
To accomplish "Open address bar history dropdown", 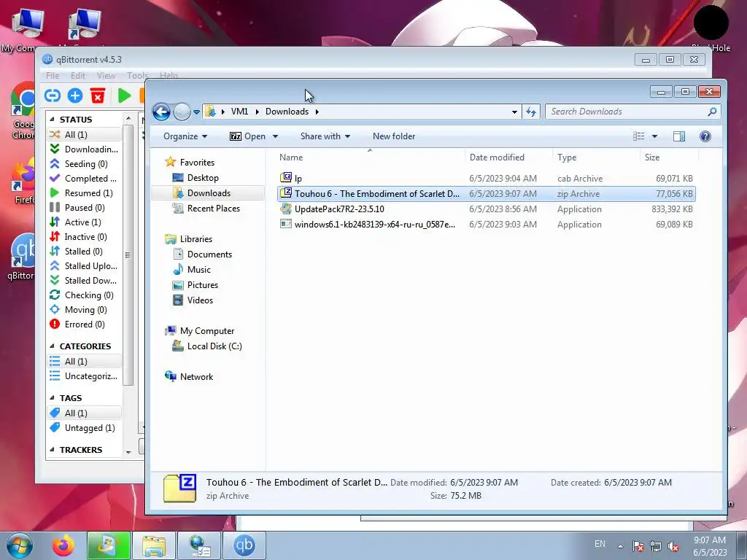I will [514, 112].
